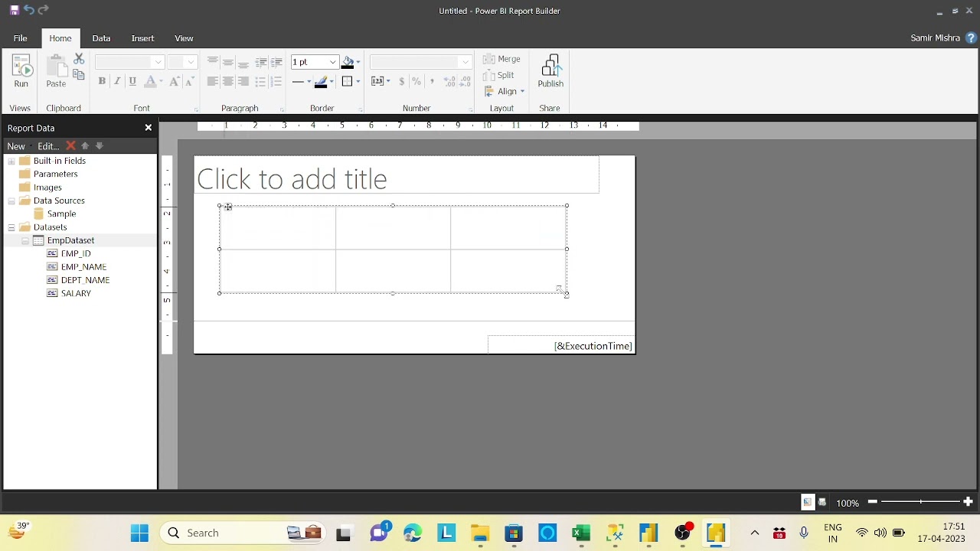Center text horizontally
The image size is (980, 551).
click(228, 81)
